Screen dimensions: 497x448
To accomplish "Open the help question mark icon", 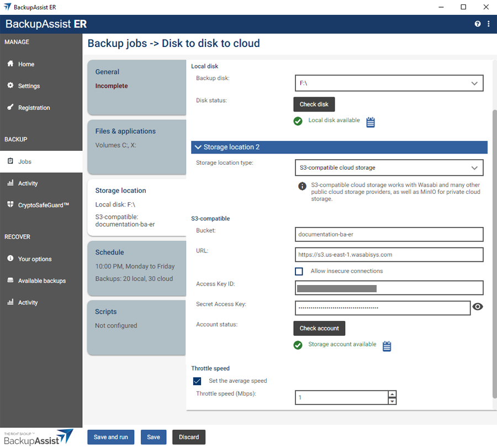I will click(x=478, y=24).
